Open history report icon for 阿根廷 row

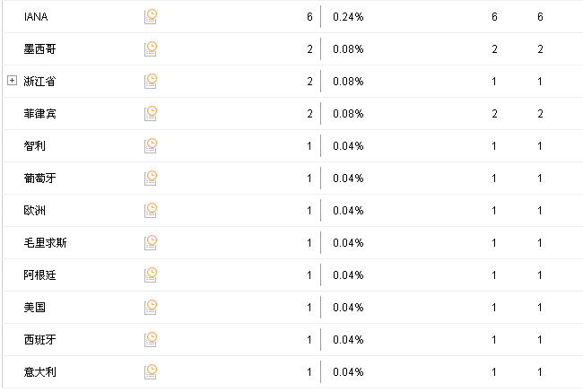pos(151,275)
